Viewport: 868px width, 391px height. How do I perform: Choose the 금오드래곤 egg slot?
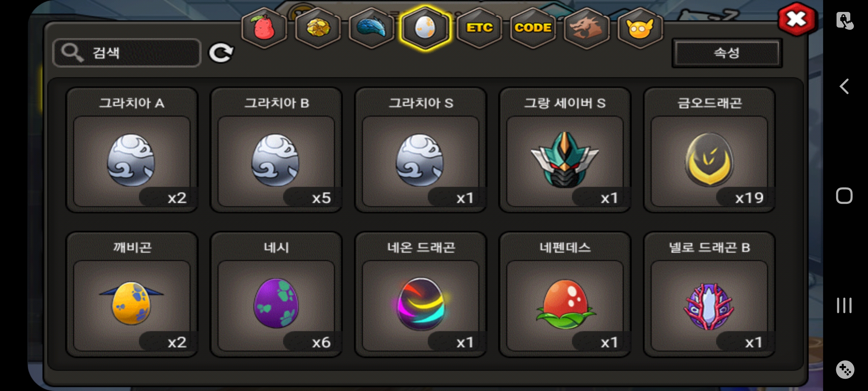coord(709,150)
